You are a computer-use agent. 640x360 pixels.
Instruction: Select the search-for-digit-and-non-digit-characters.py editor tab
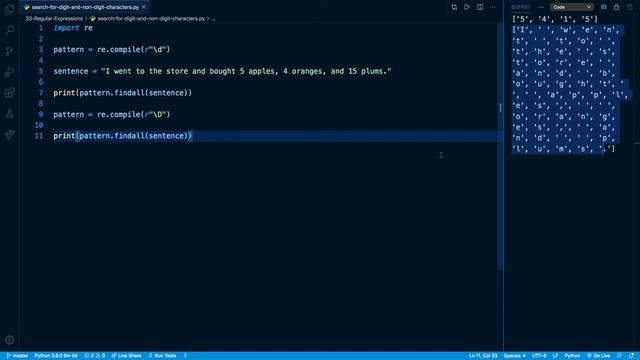pos(85,7)
